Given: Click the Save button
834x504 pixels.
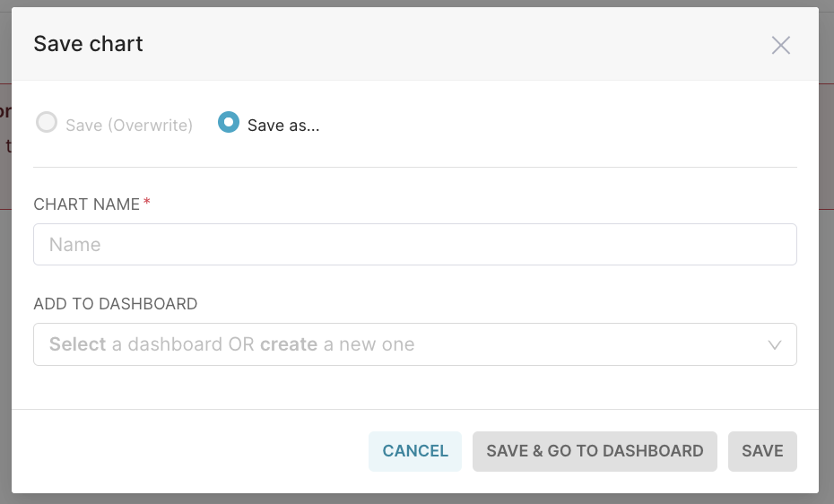Looking at the screenshot, I should [762, 451].
